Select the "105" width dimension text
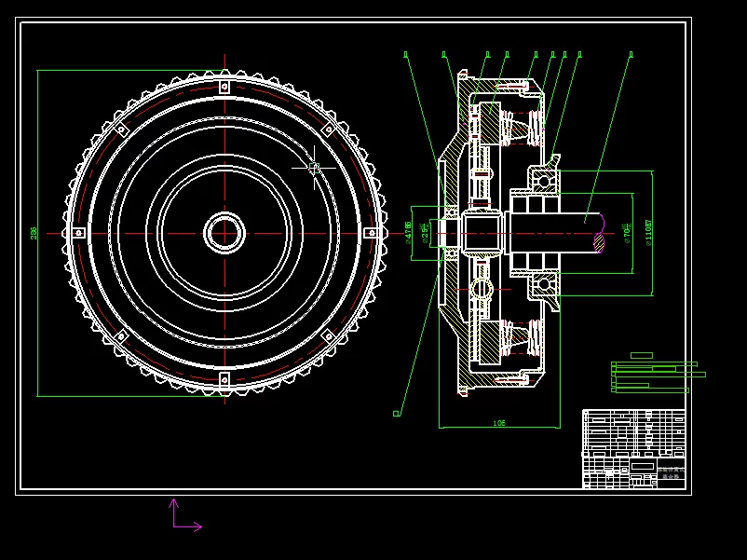 (x=499, y=423)
